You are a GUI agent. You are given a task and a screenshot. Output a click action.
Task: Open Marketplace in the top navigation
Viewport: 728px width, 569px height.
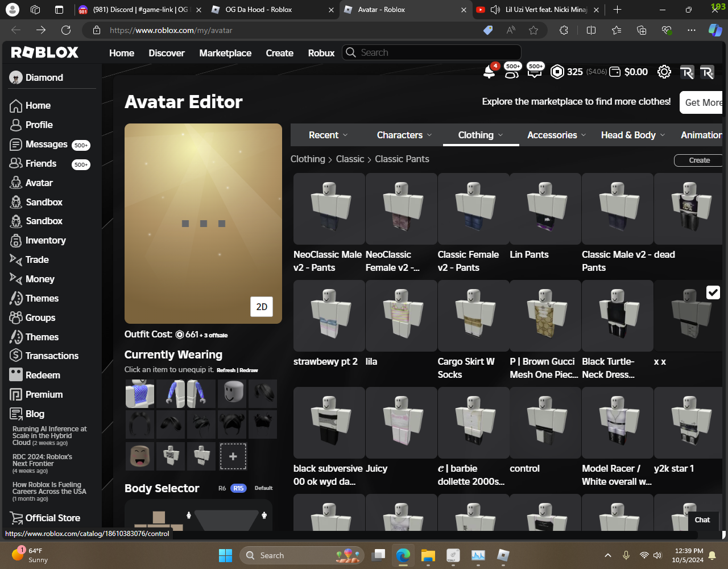tap(225, 53)
